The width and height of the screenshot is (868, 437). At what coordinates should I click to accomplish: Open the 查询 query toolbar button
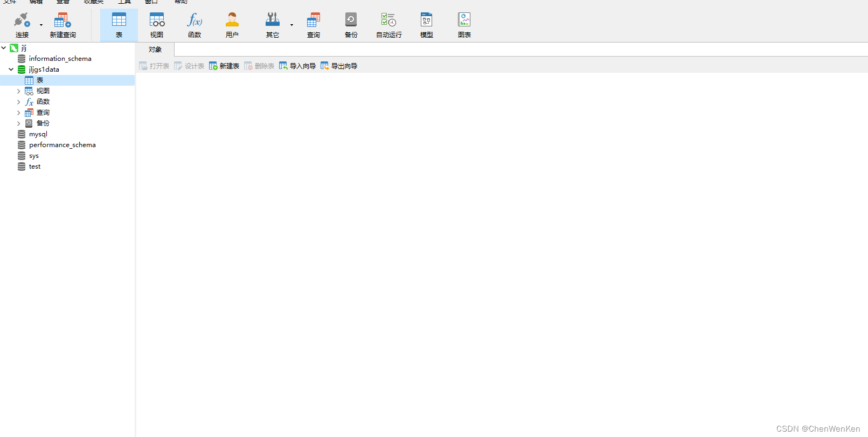tap(314, 25)
